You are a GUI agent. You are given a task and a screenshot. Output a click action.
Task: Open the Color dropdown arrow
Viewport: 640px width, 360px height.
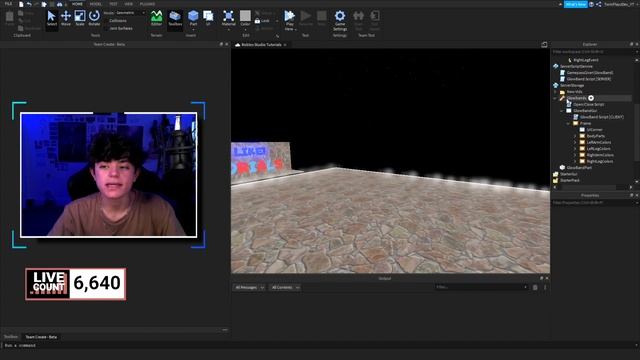click(x=245, y=29)
